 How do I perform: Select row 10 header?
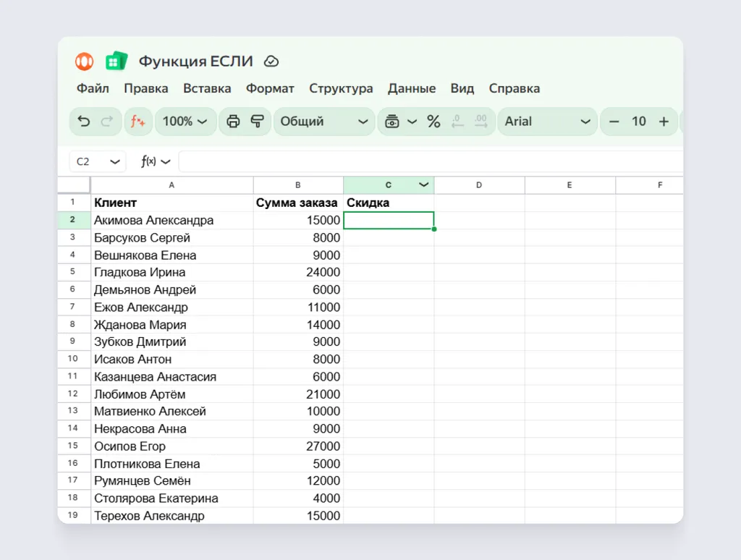click(74, 359)
